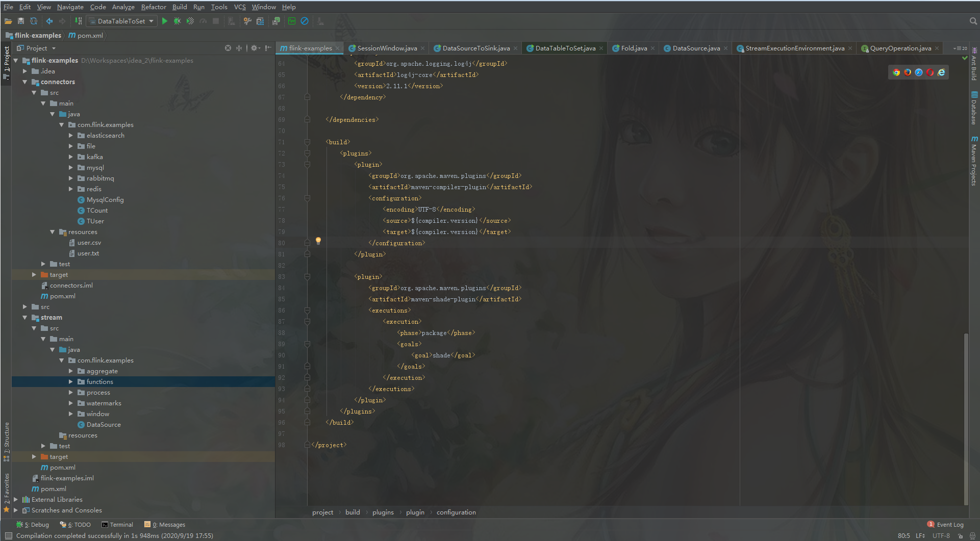
Task: Open the 5: Debug tool window button
Action: pos(33,525)
